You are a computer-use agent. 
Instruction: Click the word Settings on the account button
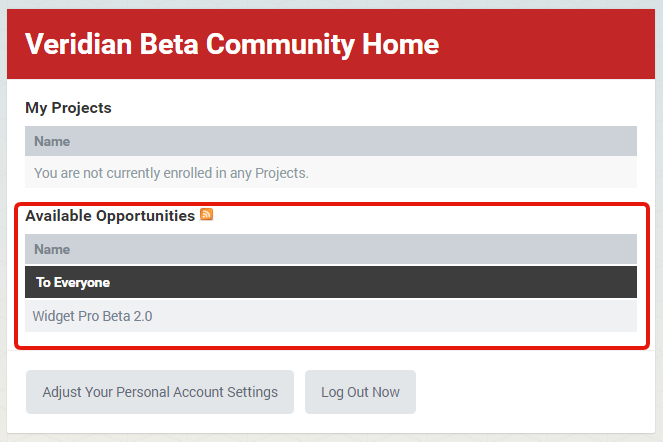pyautogui.click(x=252, y=392)
